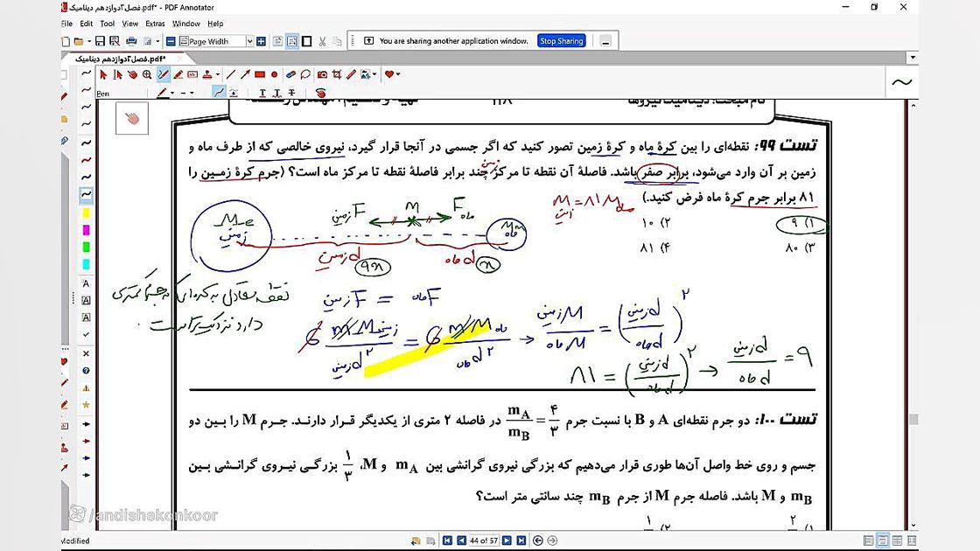Image resolution: width=980 pixels, height=551 pixels.
Task: Pick the cyan highlighter swatch
Action: point(86,264)
